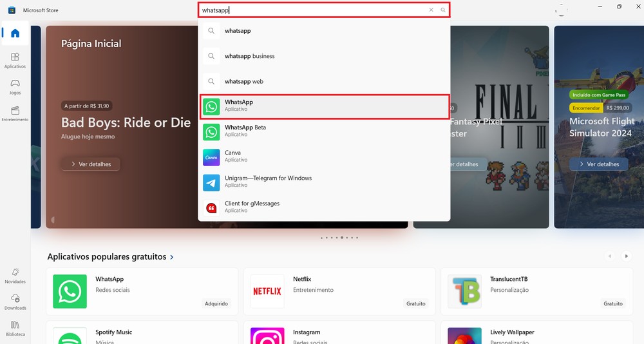Click the user profile avatar in title bar

tap(561, 10)
